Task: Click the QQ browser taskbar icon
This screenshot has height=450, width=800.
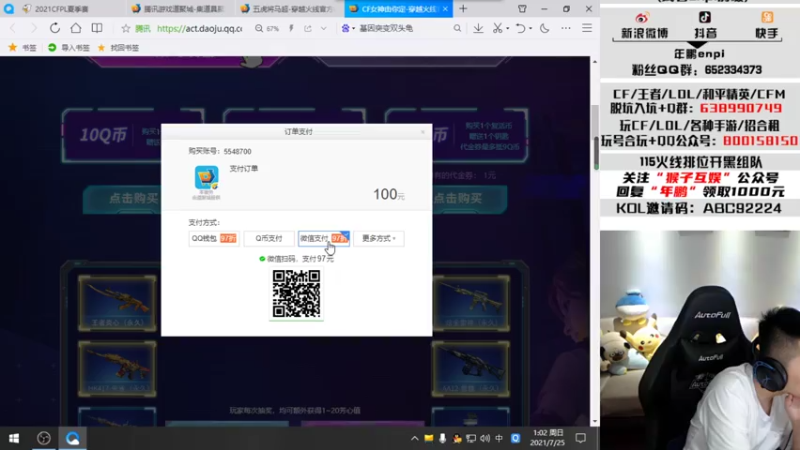Action: pyautogui.click(x=72, y=438)
